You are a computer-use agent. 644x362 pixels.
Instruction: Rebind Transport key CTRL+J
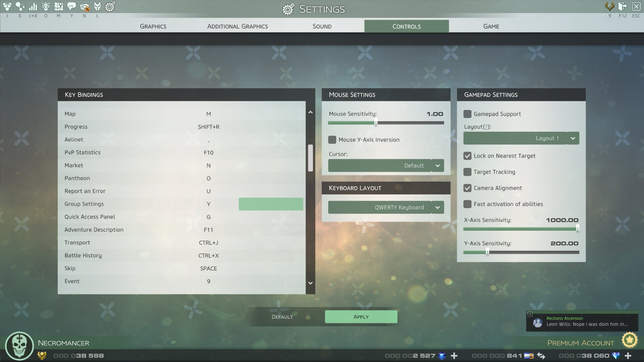click(209, 243)
